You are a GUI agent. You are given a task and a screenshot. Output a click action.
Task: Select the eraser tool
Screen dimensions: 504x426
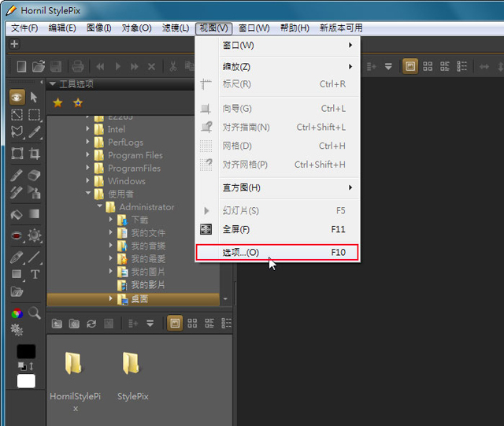tap(34, 176)
